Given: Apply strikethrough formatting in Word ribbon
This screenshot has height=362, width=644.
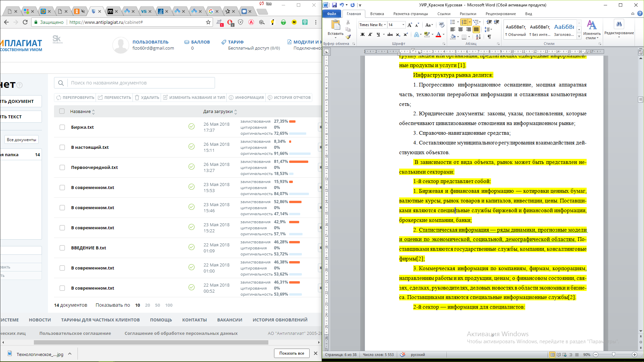Looking at the screenshot, I should (x=390, y=35).
